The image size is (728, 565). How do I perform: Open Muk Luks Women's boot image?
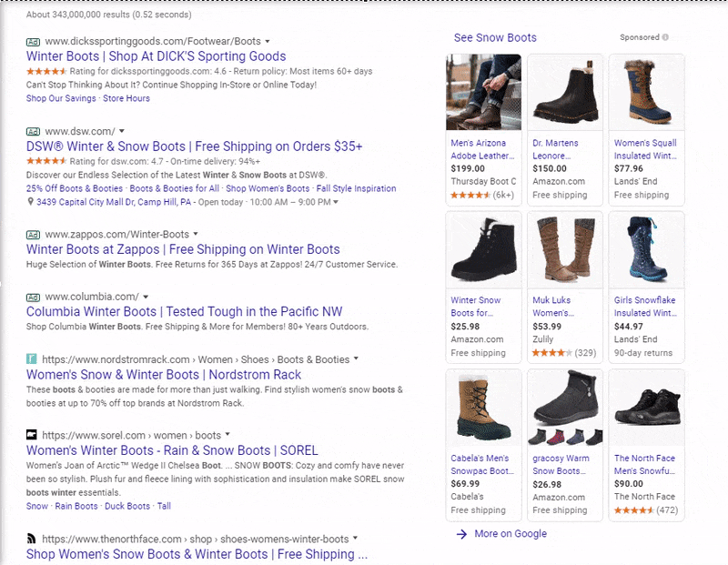click(565, 250)
